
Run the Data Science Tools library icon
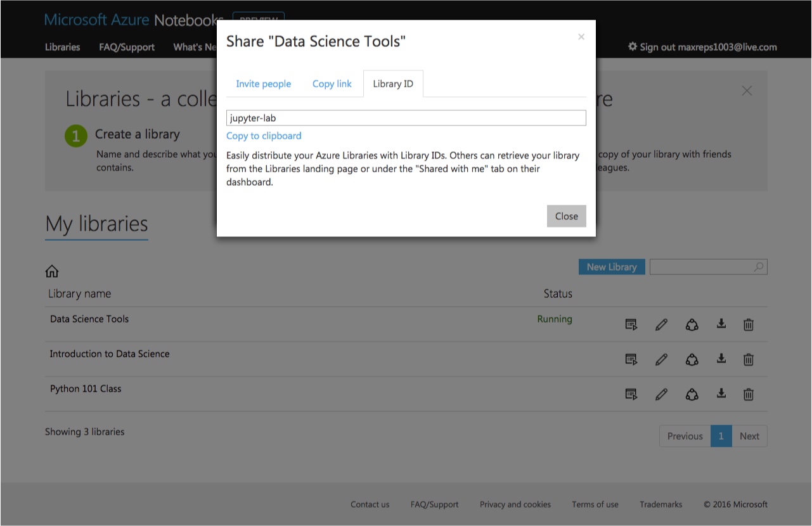(x=631, y=324)
